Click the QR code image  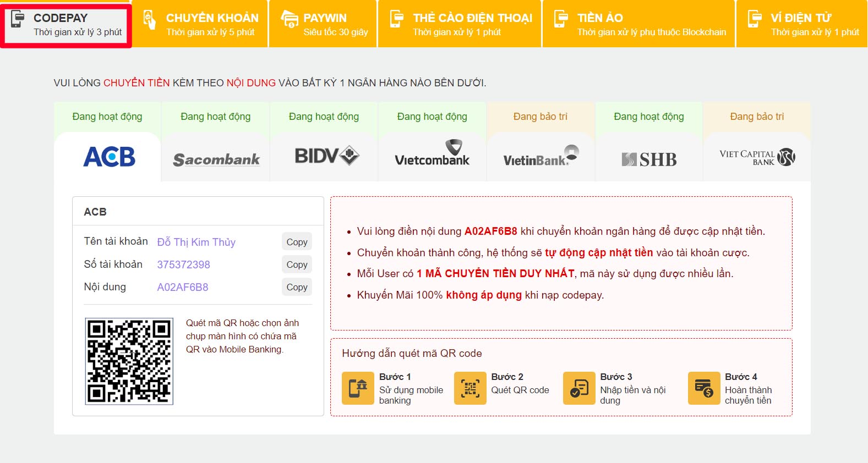[x=129, y=361]
